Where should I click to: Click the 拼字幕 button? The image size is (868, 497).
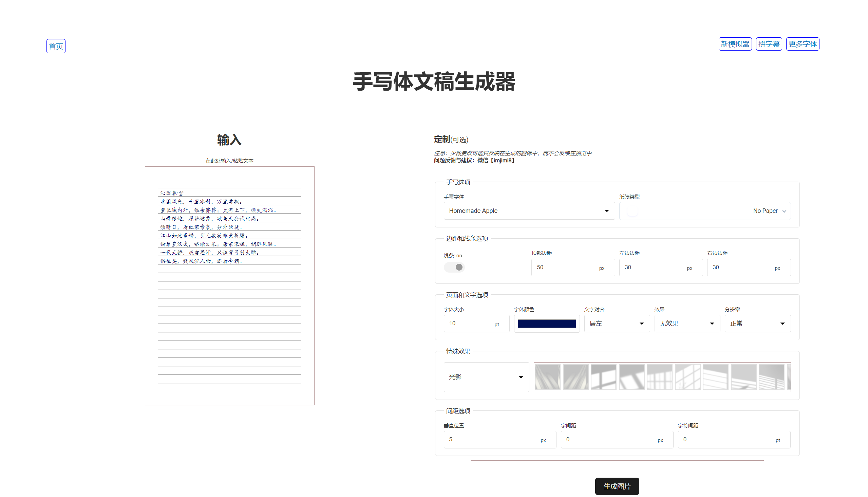769,44
